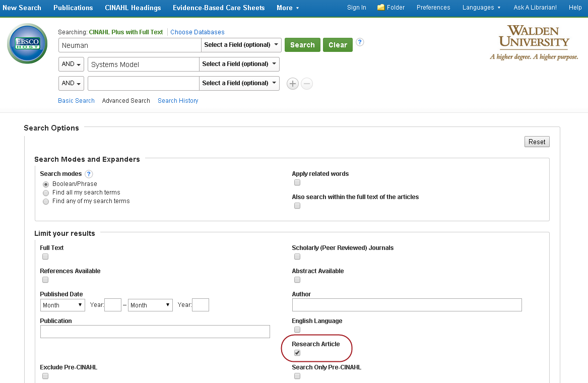Click the Advanced Search label

coord(126,100)
